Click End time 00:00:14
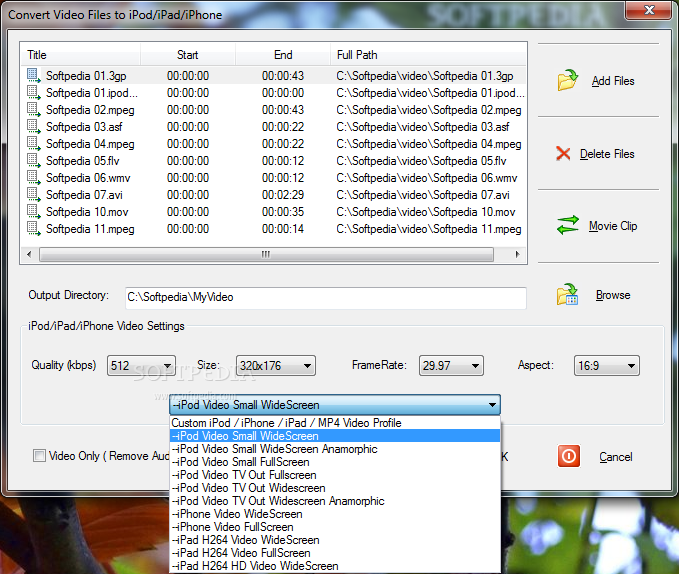679x574 pixels. coord(283,229)
